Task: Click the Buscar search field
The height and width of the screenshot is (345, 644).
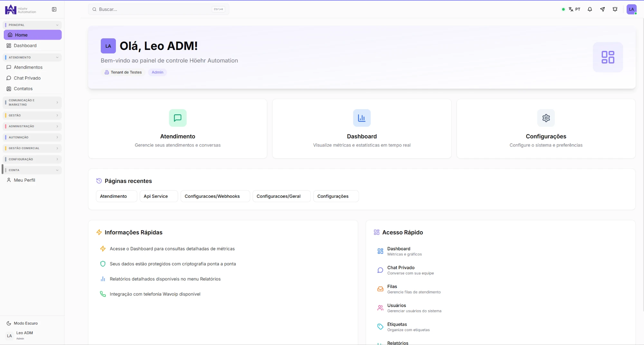Action: tap(158, 9)
